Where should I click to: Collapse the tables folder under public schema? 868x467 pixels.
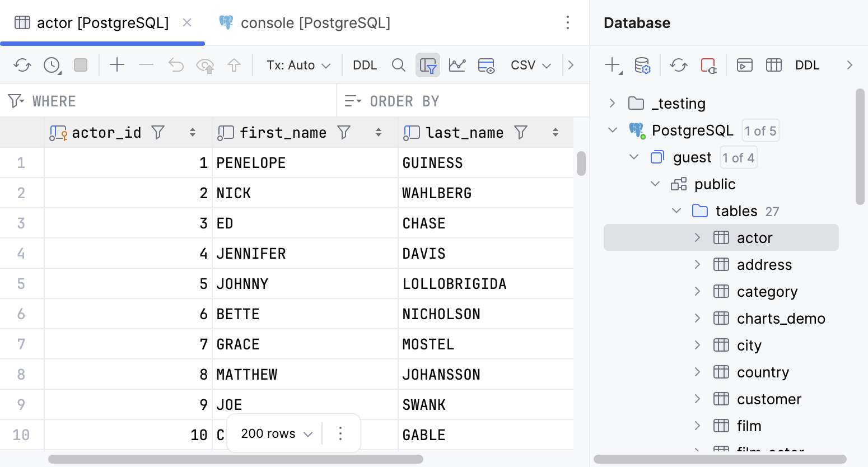676,211
